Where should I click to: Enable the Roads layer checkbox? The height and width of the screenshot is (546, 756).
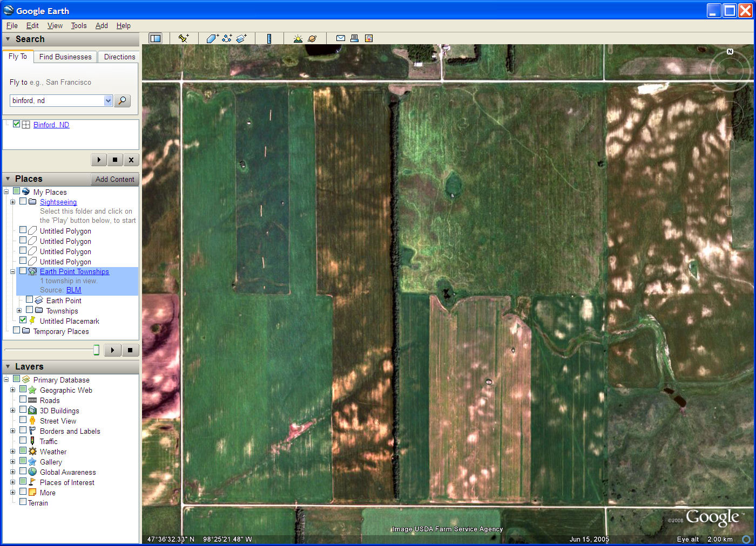pos(23,400)
